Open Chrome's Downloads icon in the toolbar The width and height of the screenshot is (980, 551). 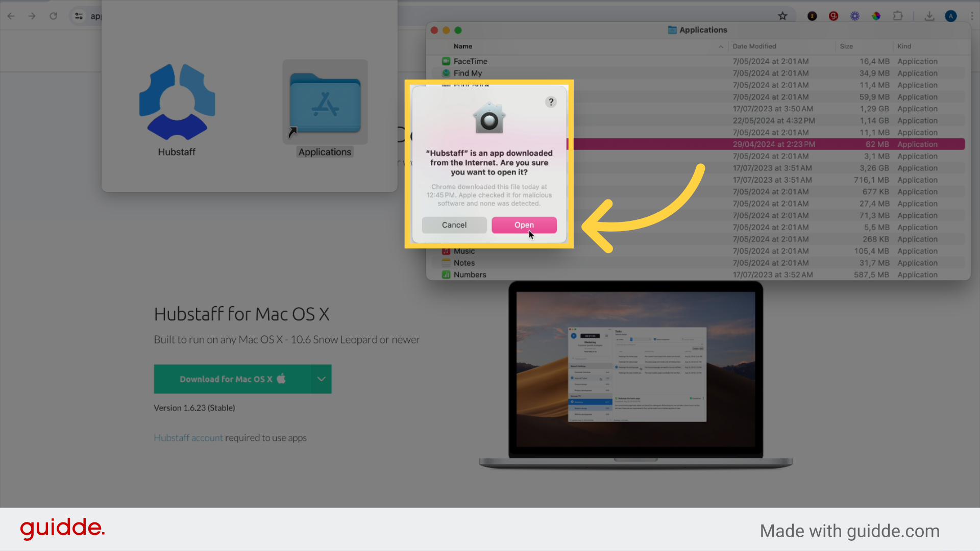coord(929,16)
